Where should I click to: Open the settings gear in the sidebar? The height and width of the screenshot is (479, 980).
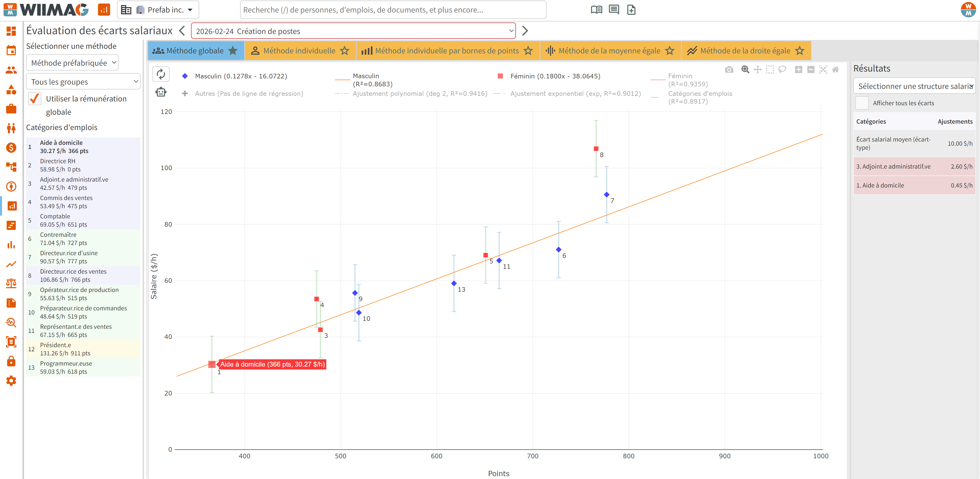pos(11,380)
